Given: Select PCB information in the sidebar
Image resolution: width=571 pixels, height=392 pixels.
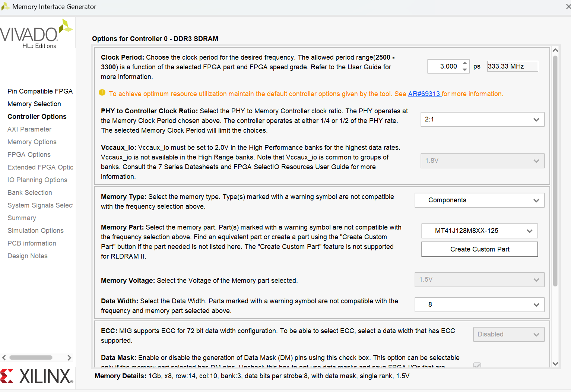Looking at the screenshot, I should (x=32, y=243).
